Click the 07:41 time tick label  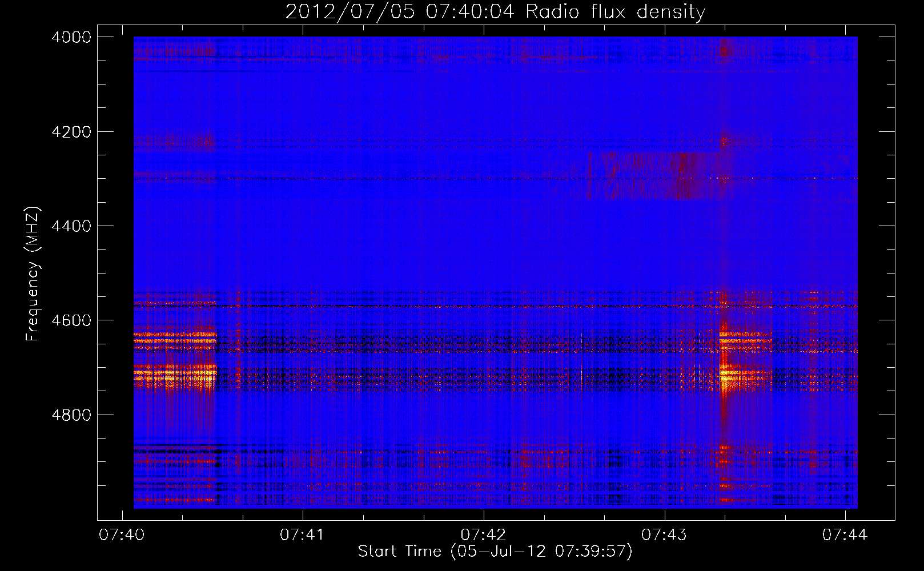[x=302, y=535]
